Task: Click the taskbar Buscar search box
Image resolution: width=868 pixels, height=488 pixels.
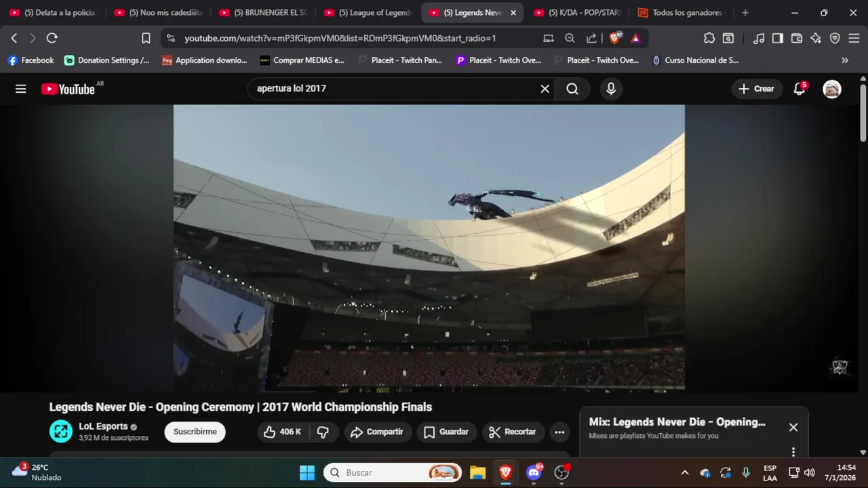Action: pos(393,472)
